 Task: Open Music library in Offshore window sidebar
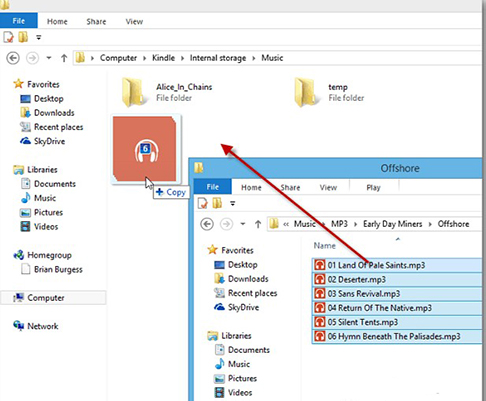pos(232,364)
